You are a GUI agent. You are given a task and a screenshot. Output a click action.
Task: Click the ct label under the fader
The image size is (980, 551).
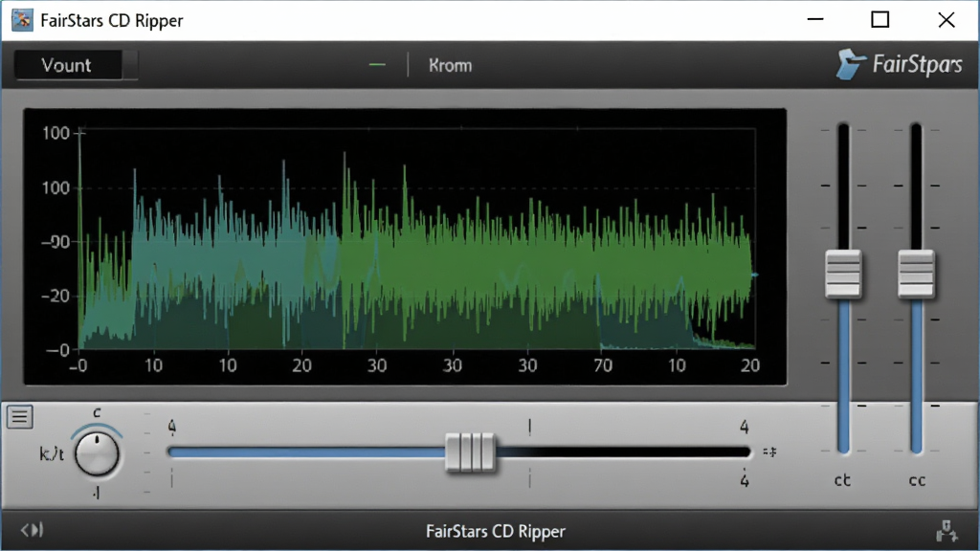tap(842, 480)
